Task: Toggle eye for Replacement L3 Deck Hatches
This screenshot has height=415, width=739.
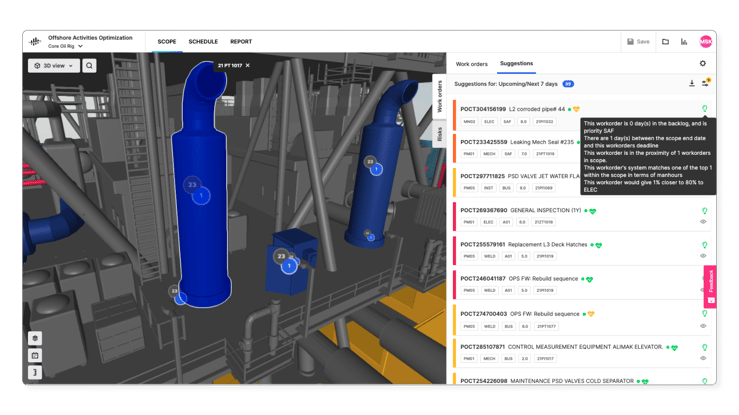Action: pyautogui.click(x=703, y=256)
